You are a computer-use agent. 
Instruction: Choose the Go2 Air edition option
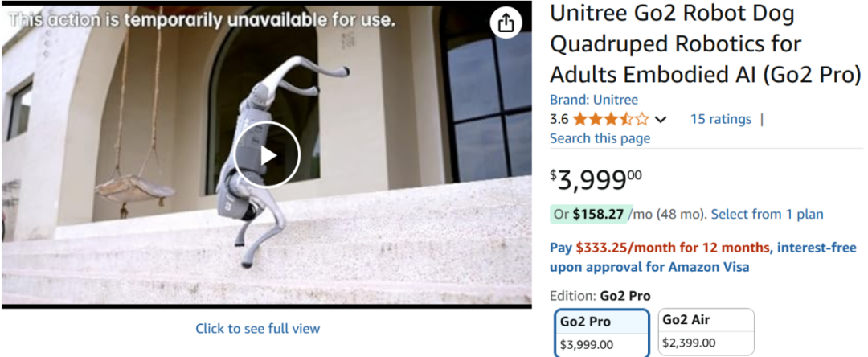pyautogui.click(x=706, y=331)
